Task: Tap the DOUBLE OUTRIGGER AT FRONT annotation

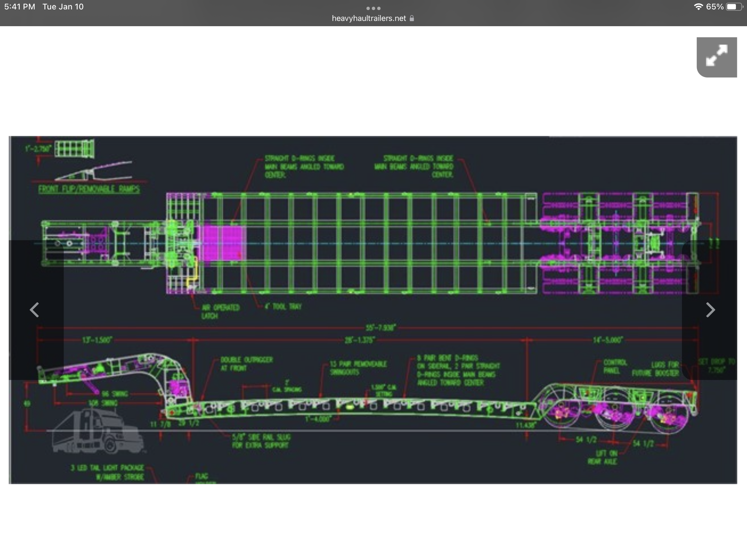Action: [x=247, y=364]
